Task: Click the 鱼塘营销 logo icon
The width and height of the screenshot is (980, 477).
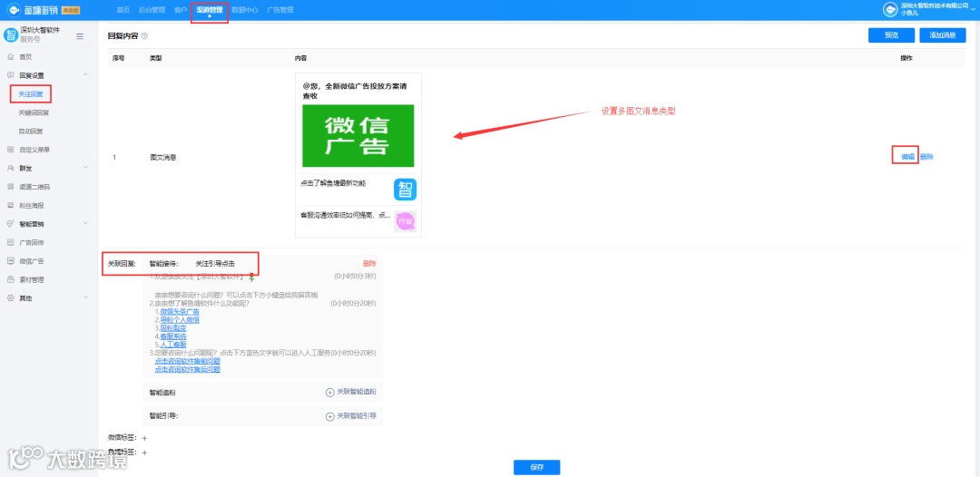Action: [x=14, y=10]
